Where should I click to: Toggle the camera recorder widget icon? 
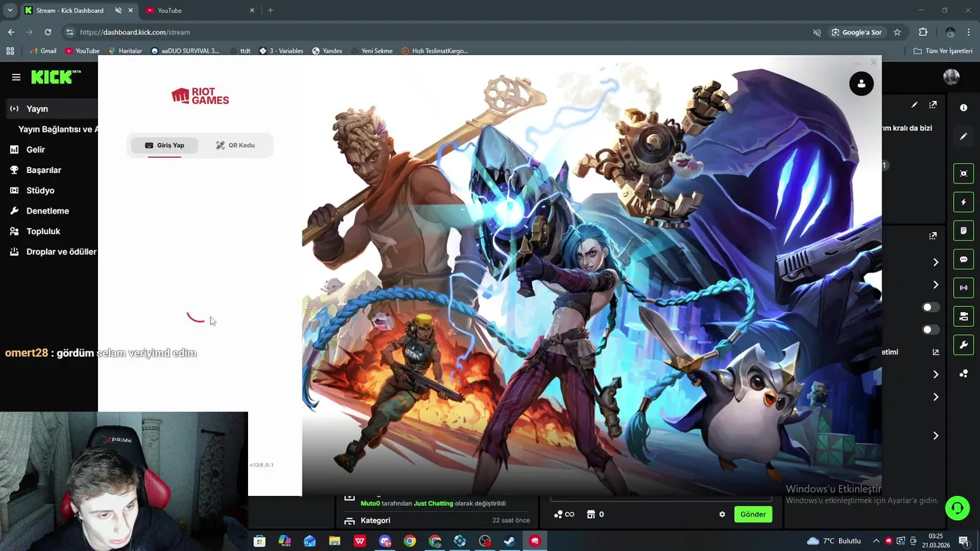964,316
